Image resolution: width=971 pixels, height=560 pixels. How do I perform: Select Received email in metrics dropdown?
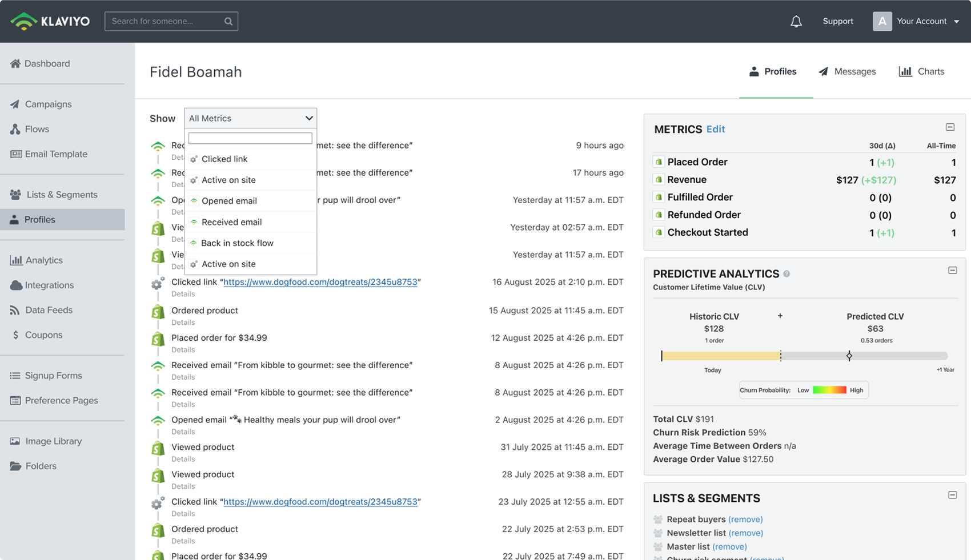click(x=250, y=222)
